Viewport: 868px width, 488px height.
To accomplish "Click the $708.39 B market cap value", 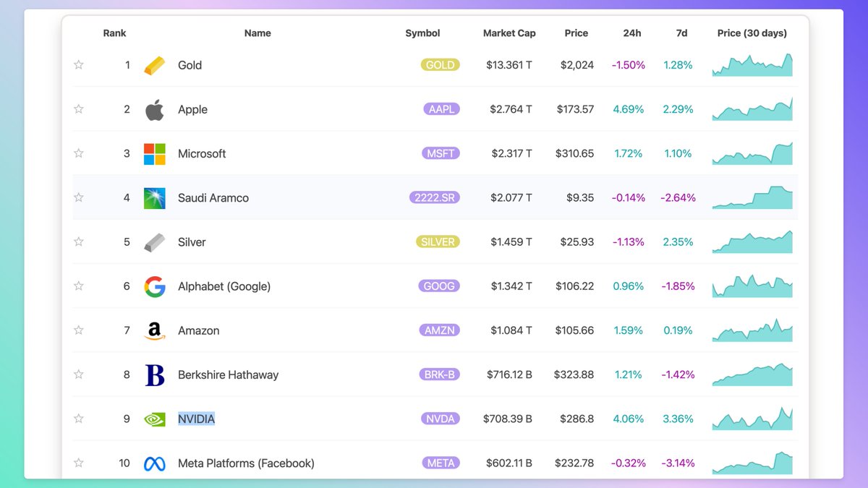I will click(x=508, y=419).
